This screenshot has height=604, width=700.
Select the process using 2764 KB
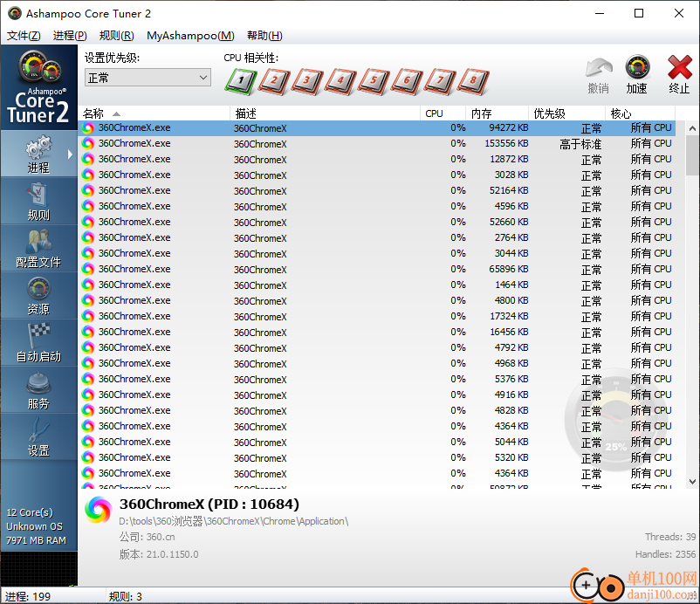(377, 238)
